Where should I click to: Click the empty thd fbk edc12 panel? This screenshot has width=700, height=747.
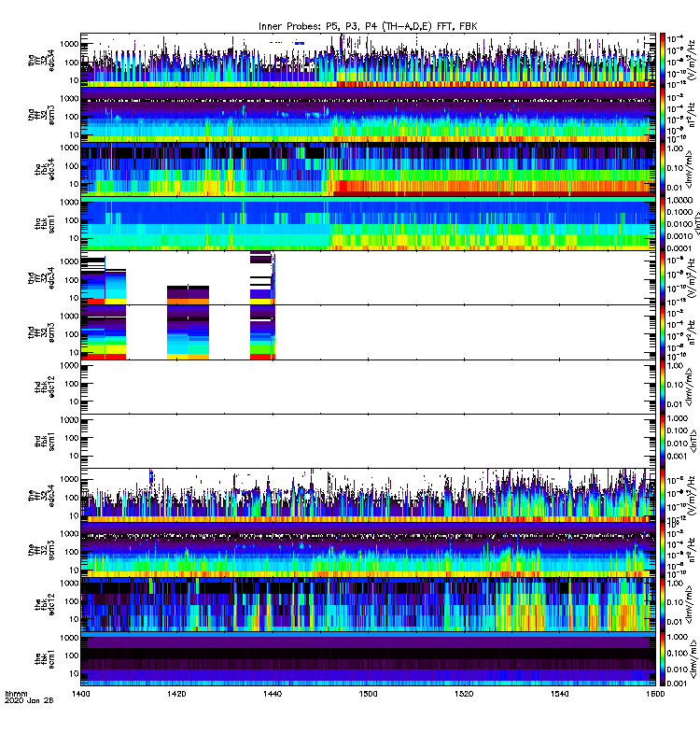coord(368,387)
